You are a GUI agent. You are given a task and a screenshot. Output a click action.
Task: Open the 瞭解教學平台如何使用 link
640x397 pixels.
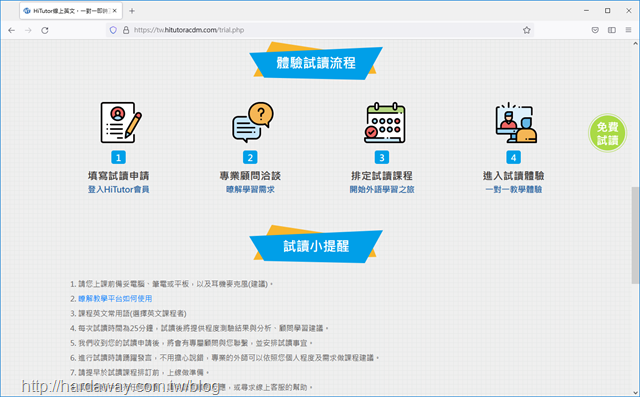coord(115,299)
